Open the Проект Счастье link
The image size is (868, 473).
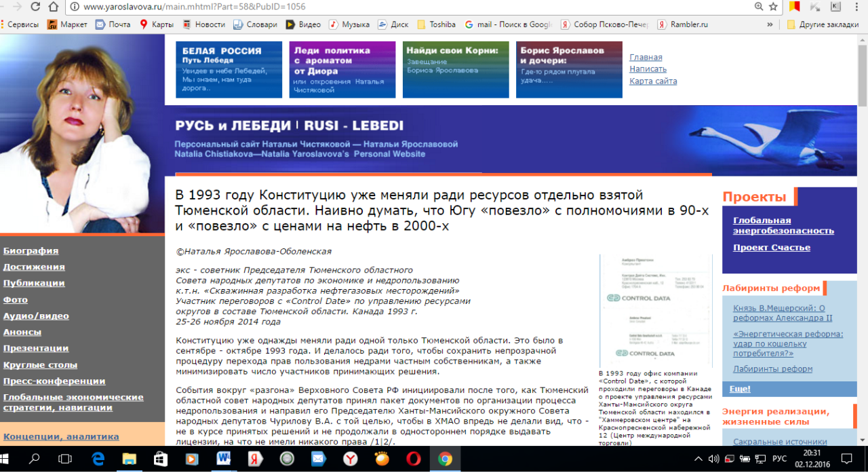point(772,248)
